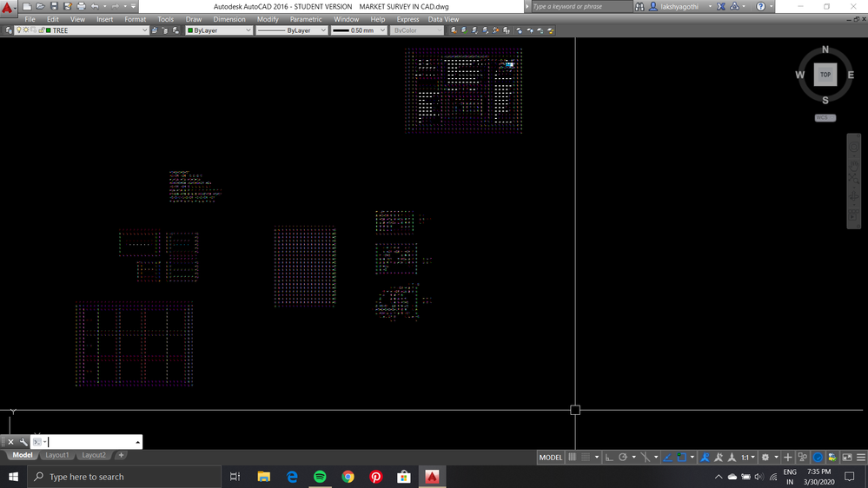Click the Layer Previous icon
This screenshot has height=488, width=868.
pos(165,30)
